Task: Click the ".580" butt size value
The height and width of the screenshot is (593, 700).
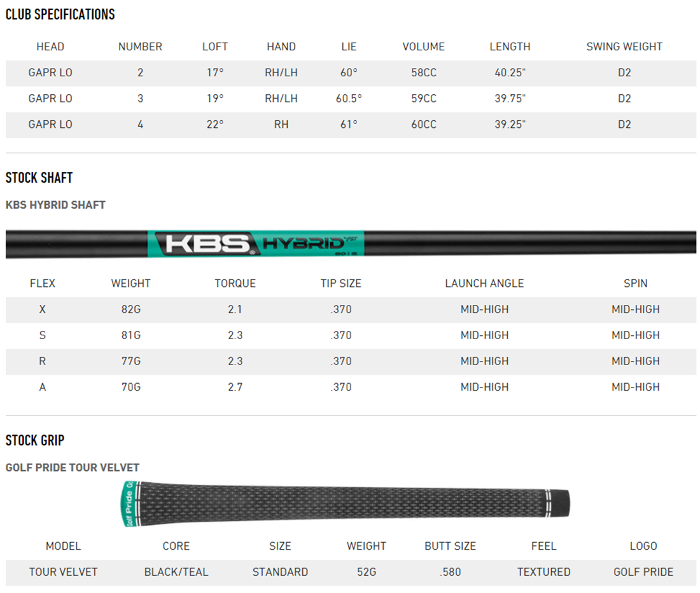Action: [x=450, y=573]
